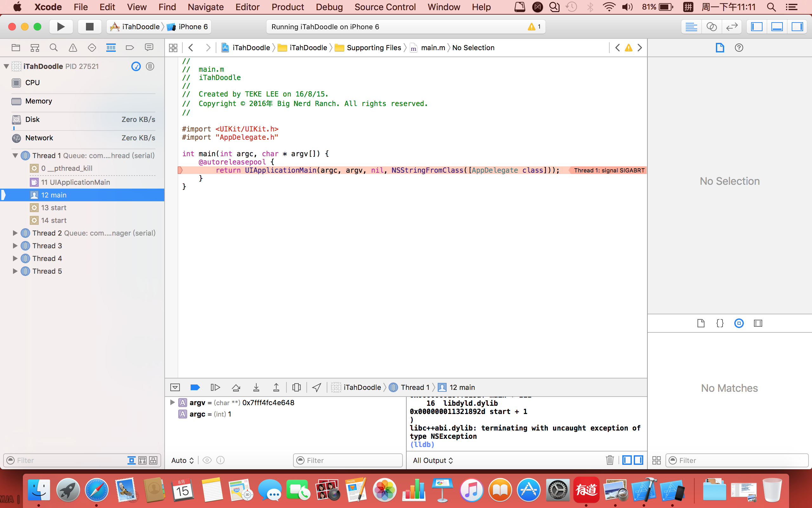The width and height of the screenshot is (812, 508).
Task: Show the Version editor
Action: [x=732, y=27]
